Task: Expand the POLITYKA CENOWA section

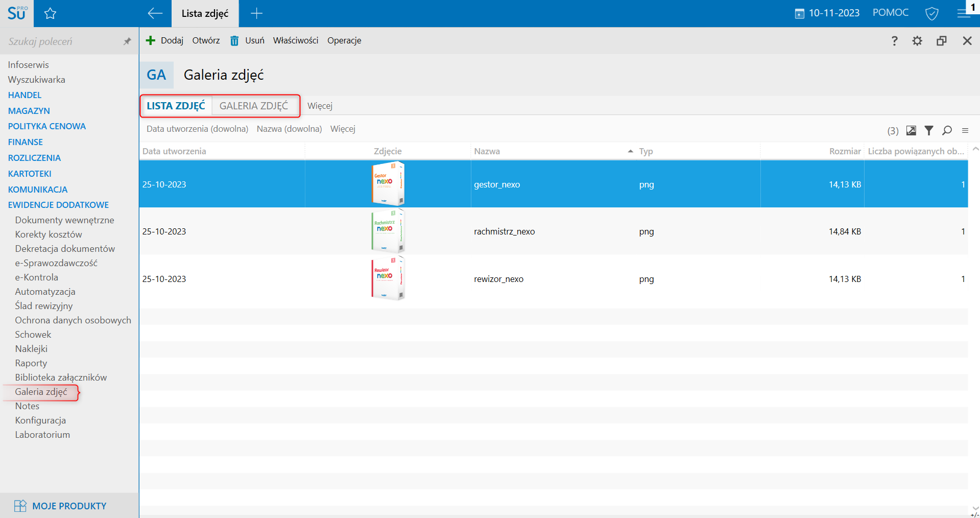Action: point(46,126)
